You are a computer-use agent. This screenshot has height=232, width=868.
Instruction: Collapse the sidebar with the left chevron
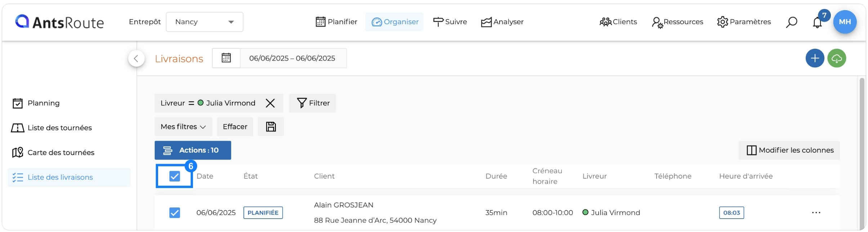(x=136, y=58)
